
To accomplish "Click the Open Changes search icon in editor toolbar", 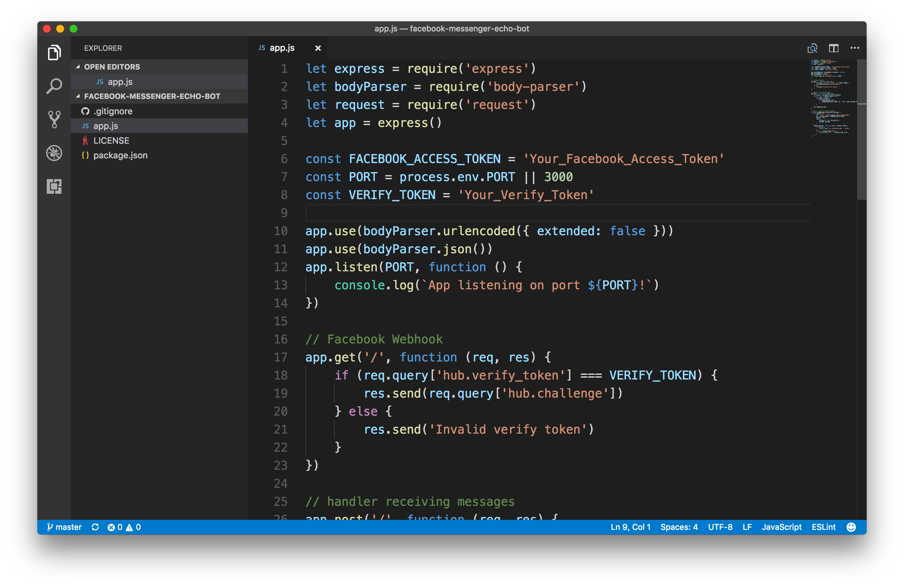I will 812,48.
